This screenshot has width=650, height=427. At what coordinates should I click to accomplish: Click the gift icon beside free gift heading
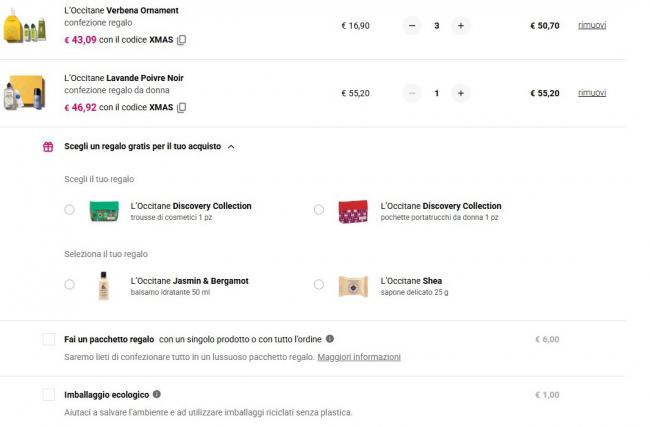pyautogui.click(x=47, y=146)
